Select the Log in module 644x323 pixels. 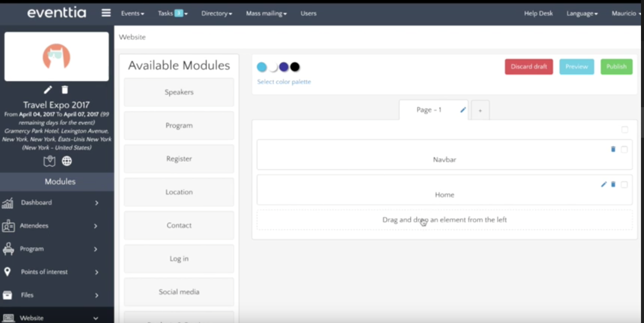click(179, 258)
